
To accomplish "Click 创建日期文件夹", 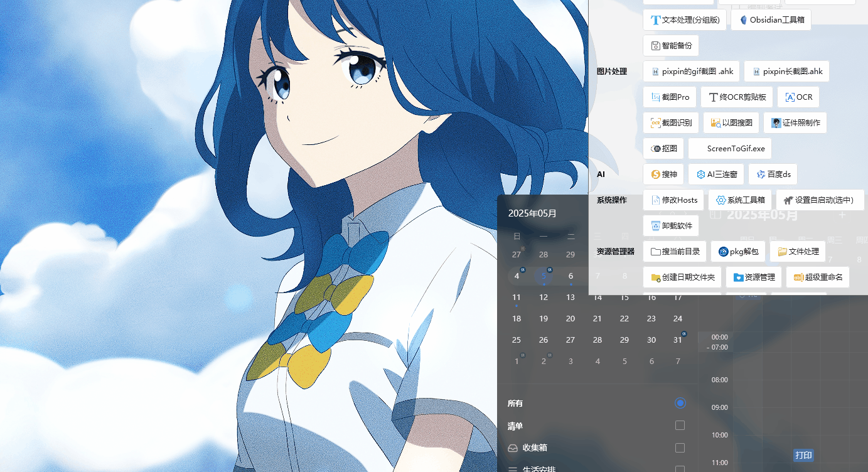I will click(682, 277).
